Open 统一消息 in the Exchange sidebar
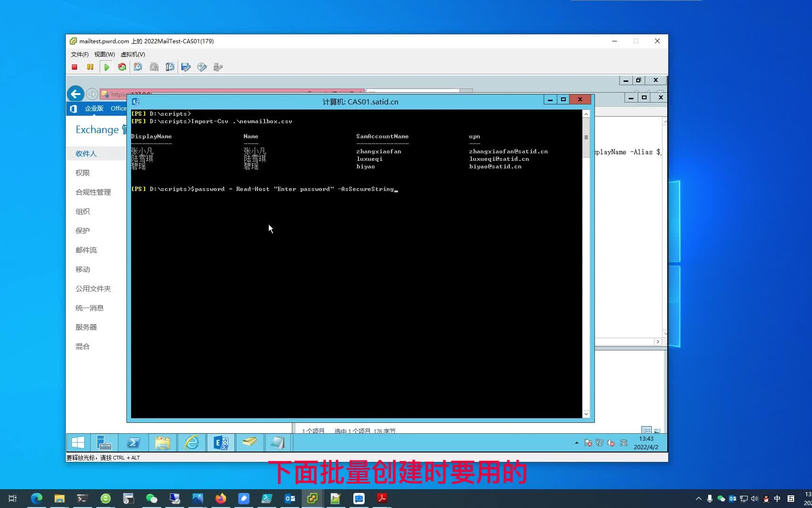This screenshot has height=508, width=812. point(90,308)
